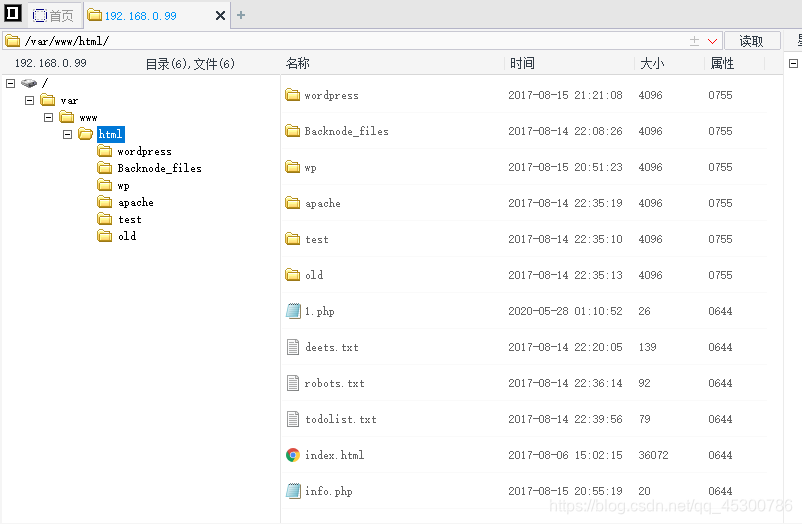Sort by 时间 time column

coord(522,63)
